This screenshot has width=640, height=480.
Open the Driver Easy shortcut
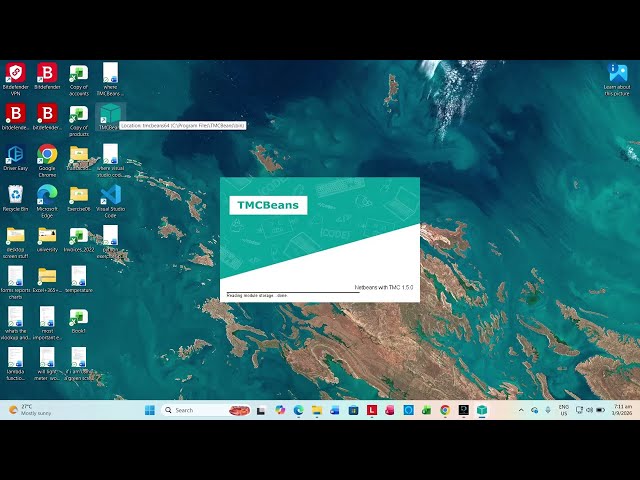click(16, 158)
